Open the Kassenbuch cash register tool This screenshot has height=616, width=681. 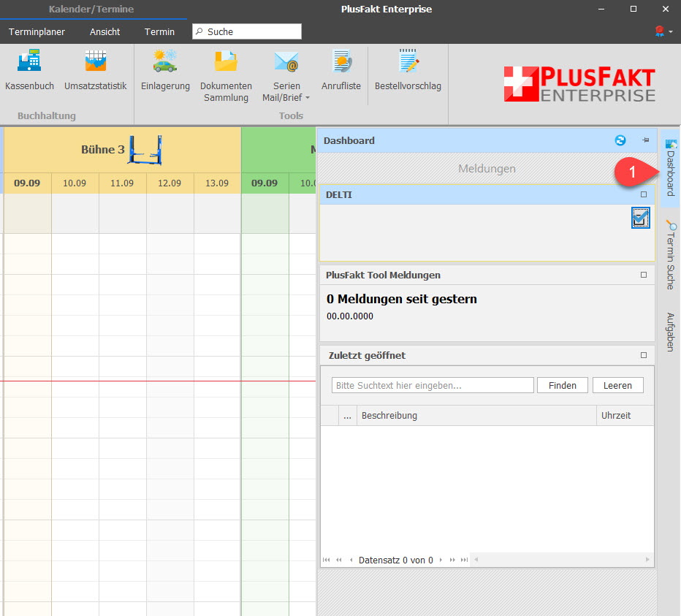click(x=29, y=69)
